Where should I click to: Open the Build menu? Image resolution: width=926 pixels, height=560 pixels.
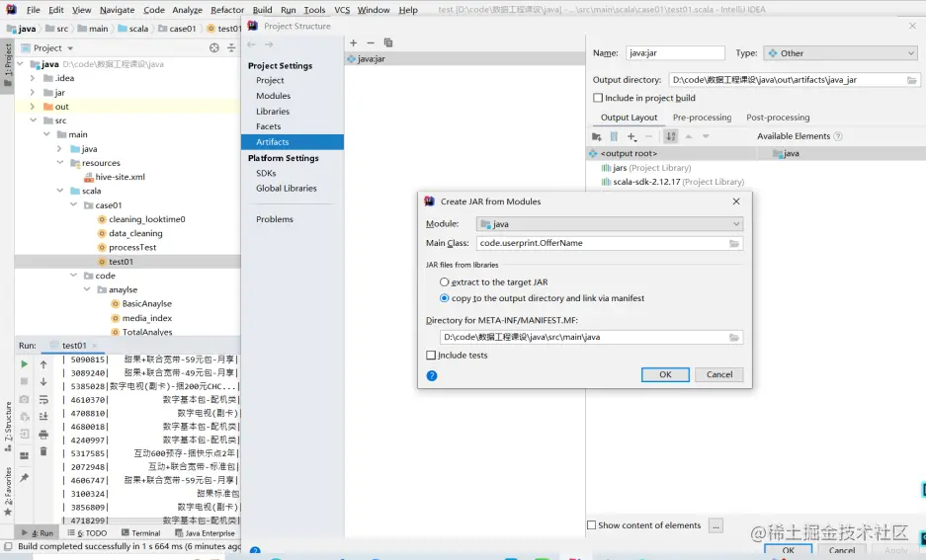[x=262, y=10]
